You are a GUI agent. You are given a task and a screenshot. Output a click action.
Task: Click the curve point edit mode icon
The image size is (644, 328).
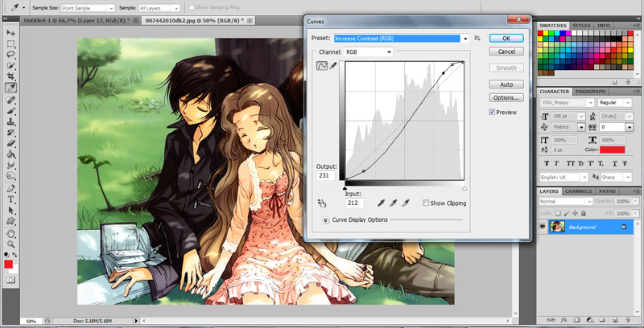(x=321, y=66)
